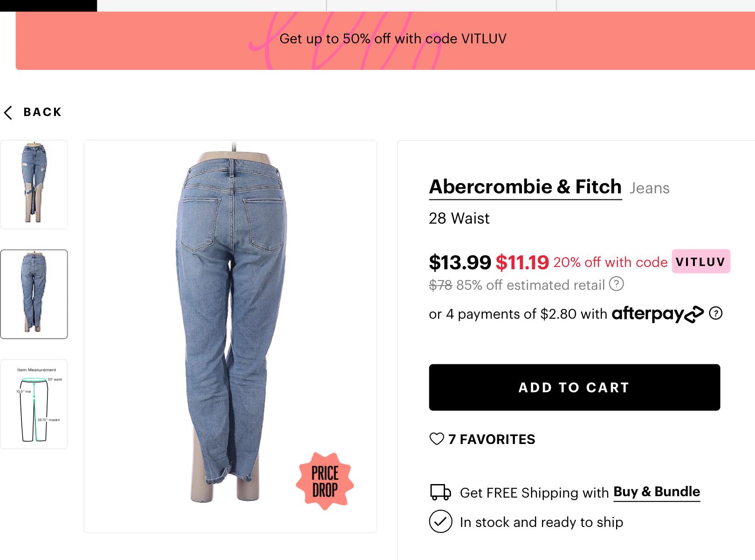Image resolution: width=755 pixels, height=560 pixels.
Task: Open the Abercrombie & Fitch brand link
Action: click(x=525, y=187)
